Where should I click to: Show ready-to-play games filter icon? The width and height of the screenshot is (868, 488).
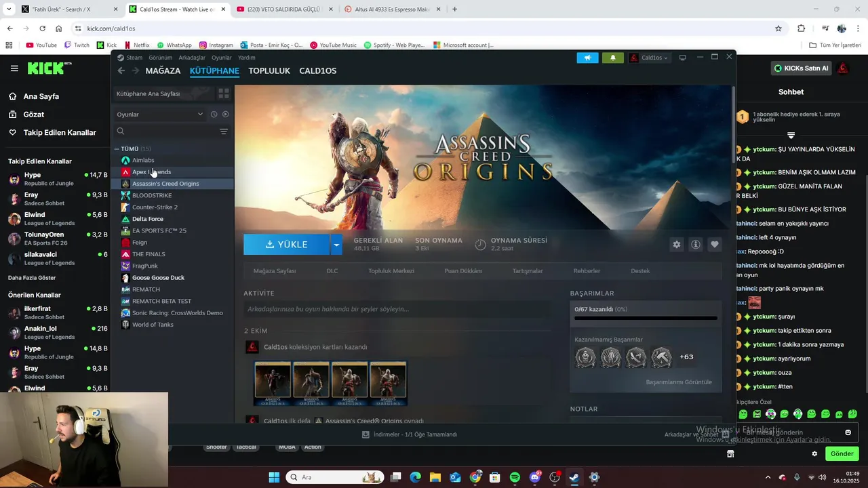[x=226, y=115]
